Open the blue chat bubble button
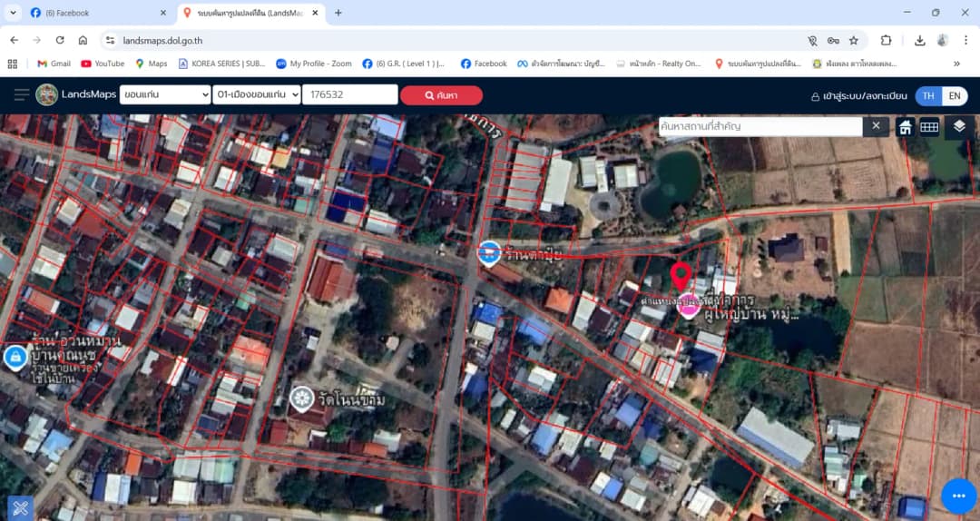Viewport: 980px width, 521px height. click(x=959, y=496)
